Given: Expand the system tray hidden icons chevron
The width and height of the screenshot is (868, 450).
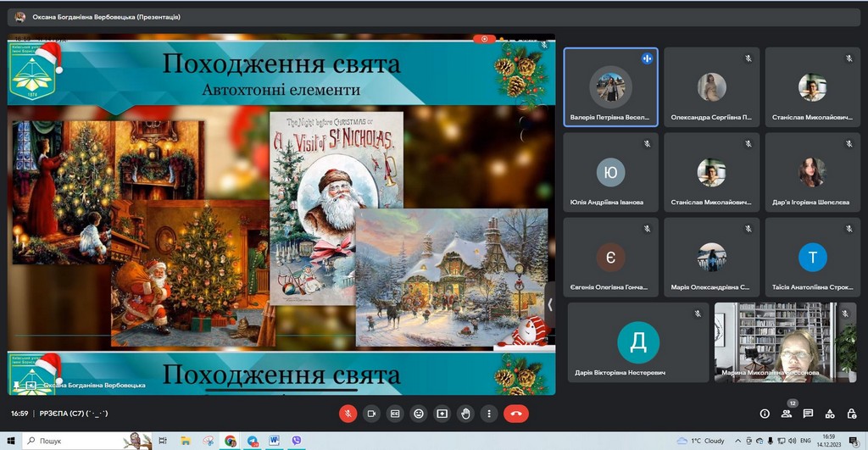Looking at the screenshot, I should [x=738, y=441].
